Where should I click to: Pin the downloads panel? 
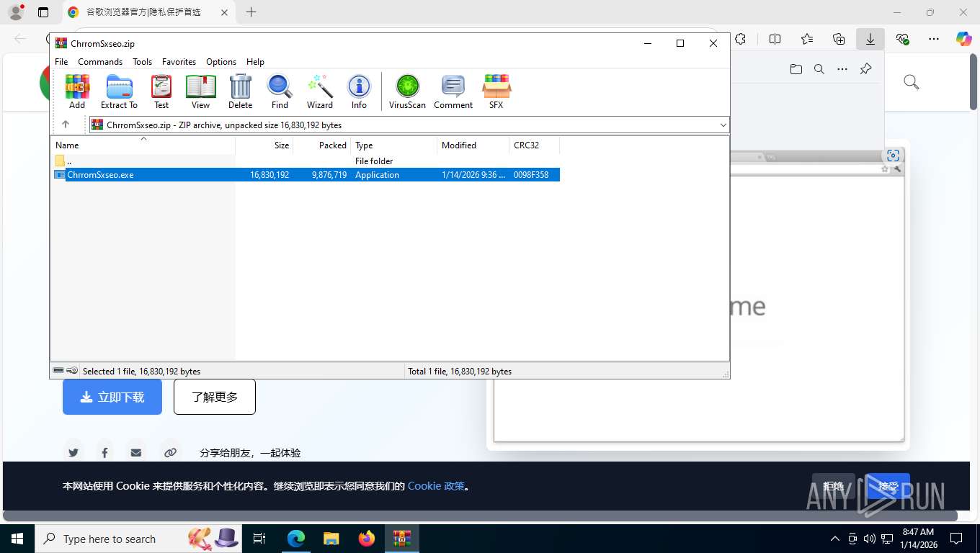click(866, 69)
